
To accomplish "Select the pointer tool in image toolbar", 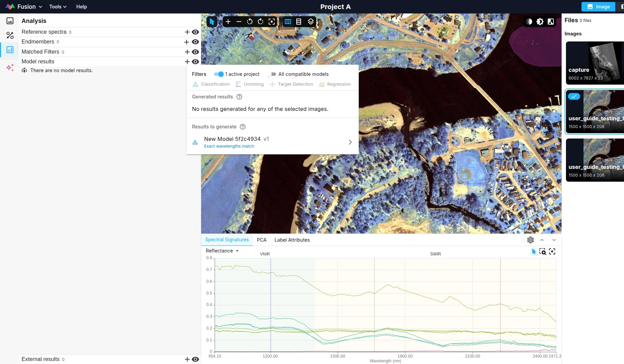I will (212, 22).
